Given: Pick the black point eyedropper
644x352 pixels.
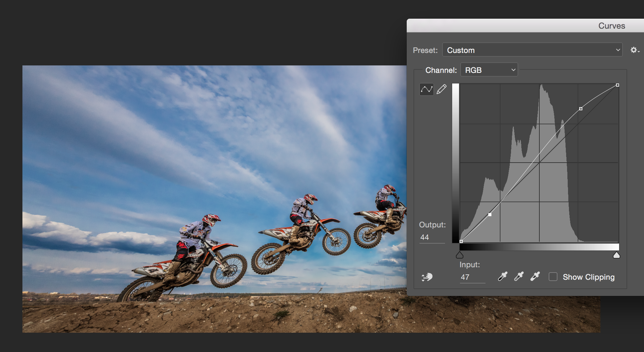Looking at the screenshot, I should (502, 277).
